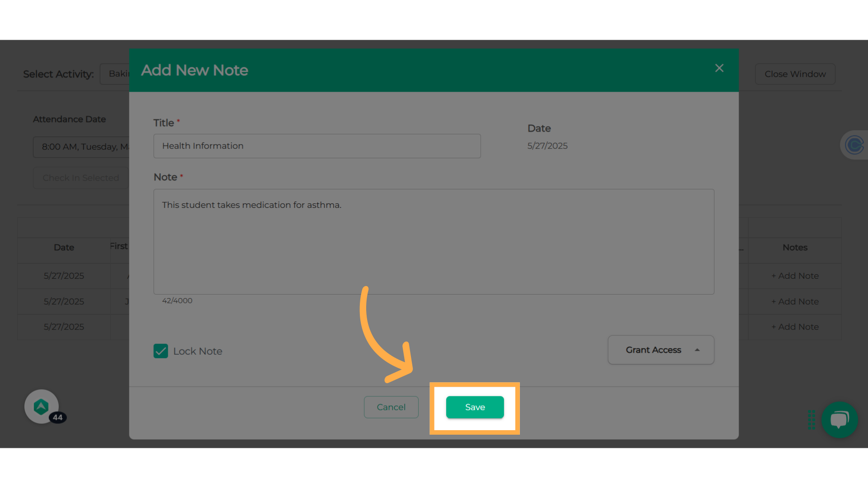
Task: Open the Select Activity dropdown
Action: pyautogui.click(x=116, y=74)
